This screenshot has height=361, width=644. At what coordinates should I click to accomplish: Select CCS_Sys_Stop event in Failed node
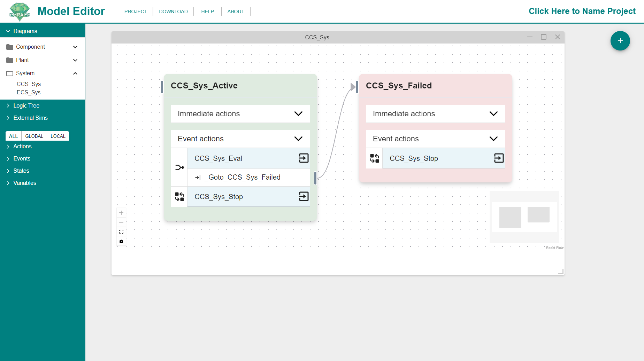click(x=444, y=158)
